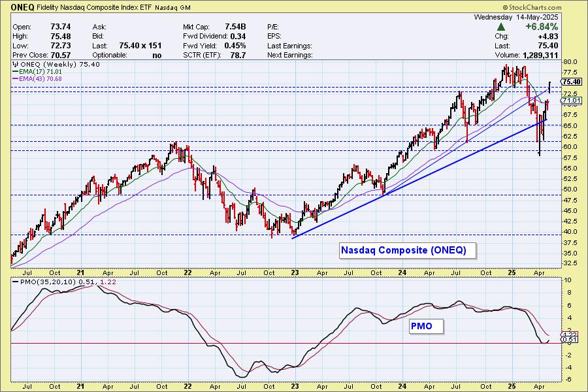Click the Prev Close value 70.57
Image resolution: width=588 pixels, height=392 pixels.
coord(60,55)
